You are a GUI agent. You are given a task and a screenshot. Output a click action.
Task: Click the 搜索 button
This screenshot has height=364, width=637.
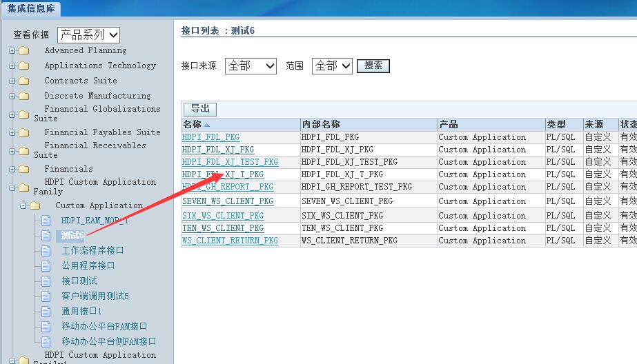point(373,66)
